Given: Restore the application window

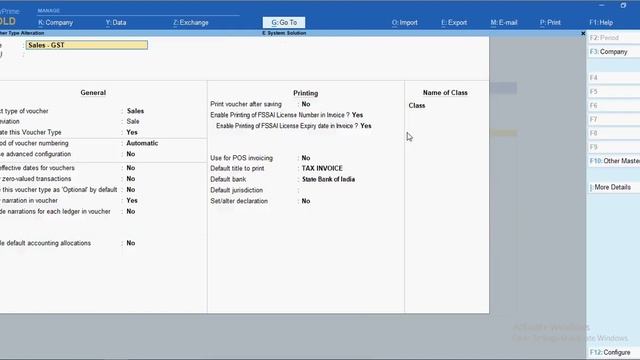Looking at the screenshot, I should tap(623, 5).
